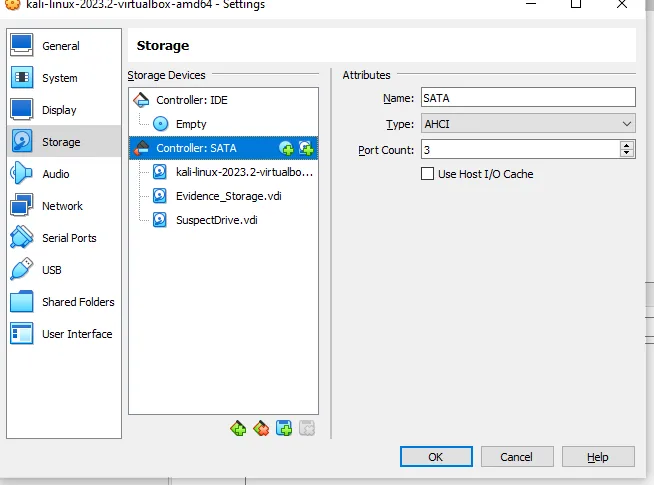Open the controller Type dropdown showing AHCI

click(x=527, y=124)
